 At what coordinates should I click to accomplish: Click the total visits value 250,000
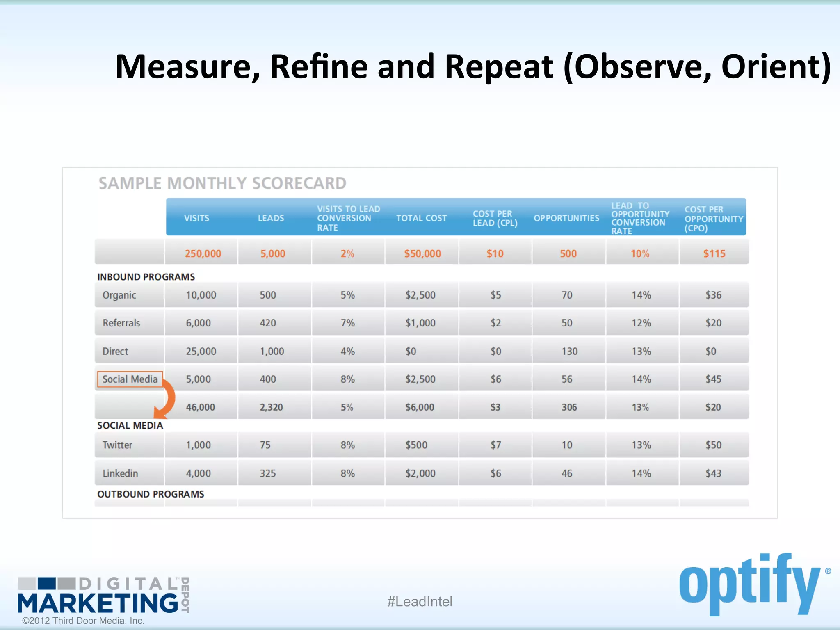click(203, 253)
